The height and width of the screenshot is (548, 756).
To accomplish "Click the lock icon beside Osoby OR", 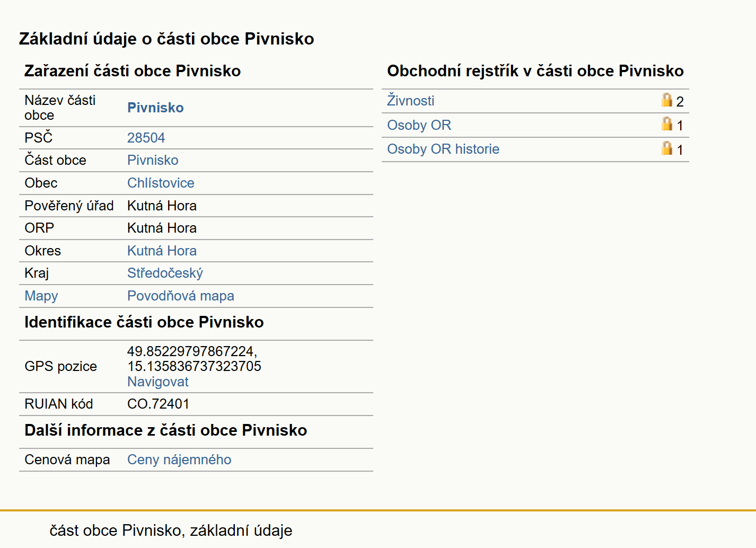I will pos(666,123).
